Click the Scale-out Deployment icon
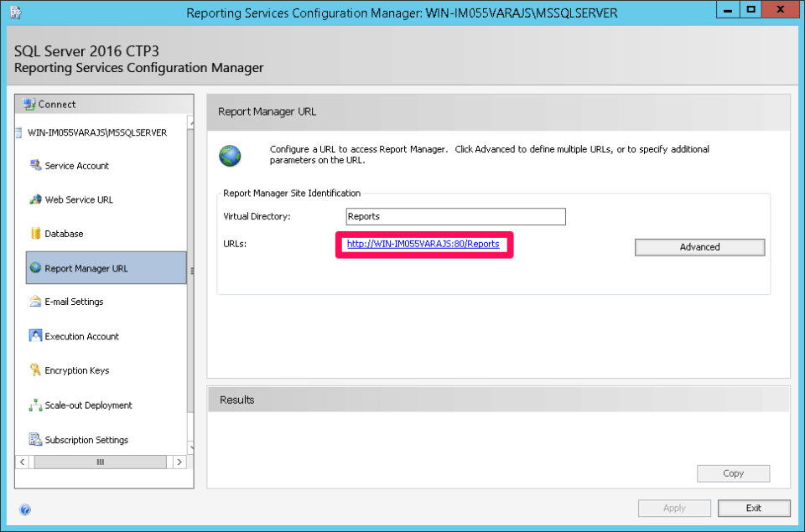The image size is (805, 532). pyautogui.click(x=35, y=405)
